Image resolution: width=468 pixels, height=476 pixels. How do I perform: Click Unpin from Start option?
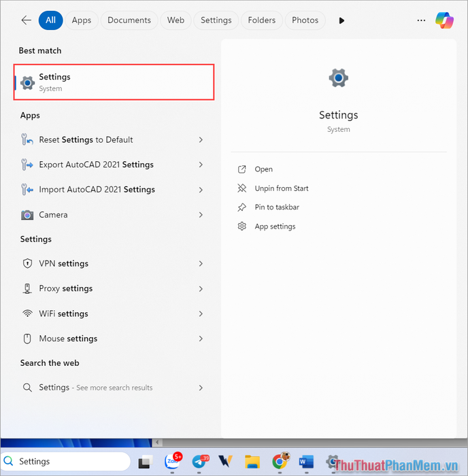pyautogui.click(x=282, y=188)
